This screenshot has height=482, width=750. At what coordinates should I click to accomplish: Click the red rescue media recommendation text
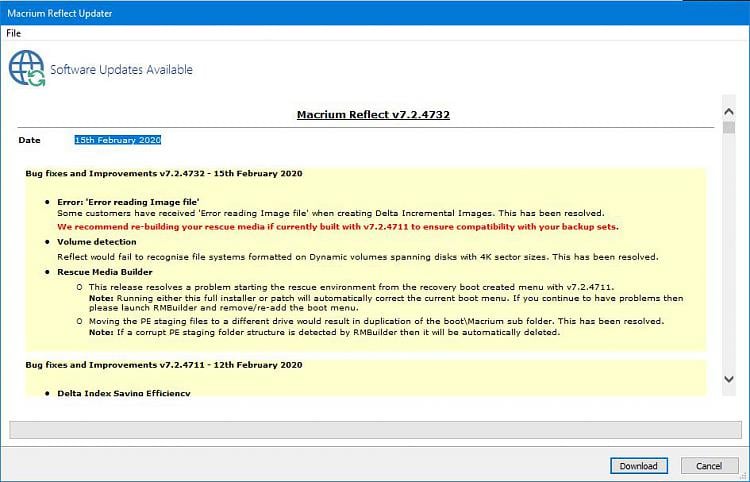coord(338,227)
